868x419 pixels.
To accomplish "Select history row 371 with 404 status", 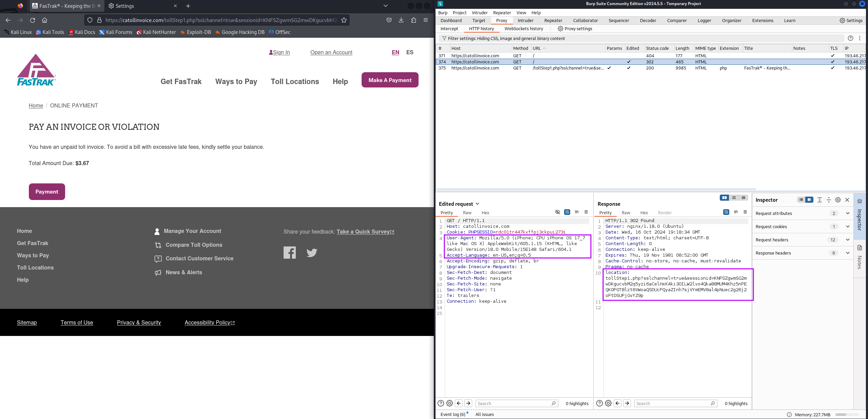I will point(651,56).
